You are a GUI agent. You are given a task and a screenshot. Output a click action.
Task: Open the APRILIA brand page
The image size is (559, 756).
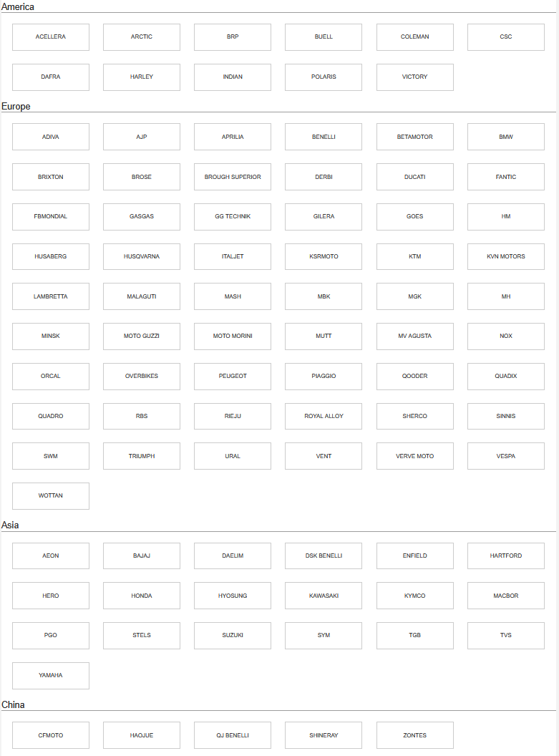pos(233,137)
